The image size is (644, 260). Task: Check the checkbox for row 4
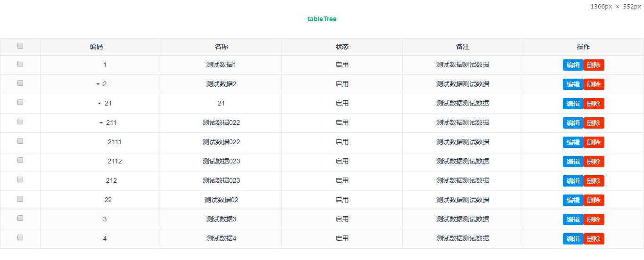pyautogui.click(x=20, y=237)
